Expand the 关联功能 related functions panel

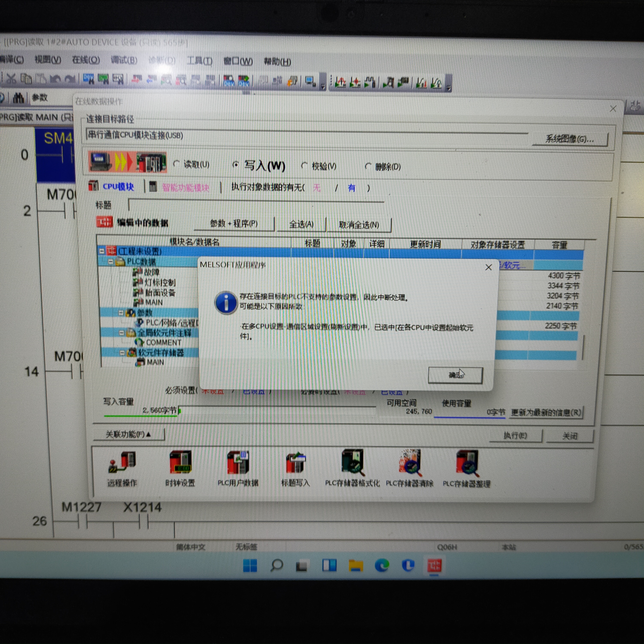coord(128,434)
